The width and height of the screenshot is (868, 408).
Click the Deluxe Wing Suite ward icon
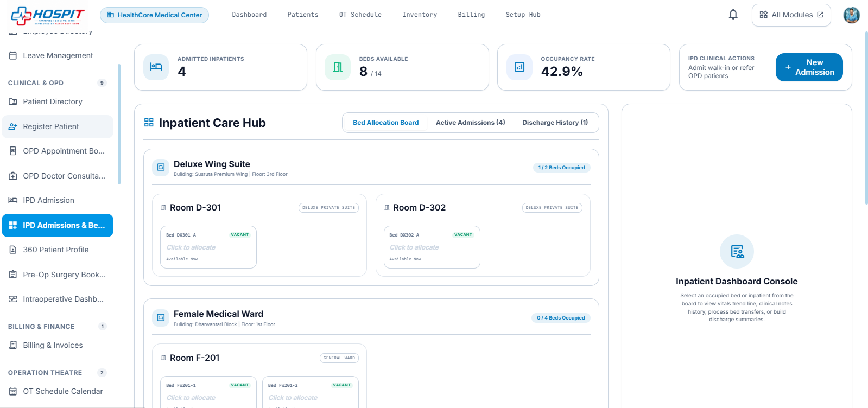tap(161, 168)
